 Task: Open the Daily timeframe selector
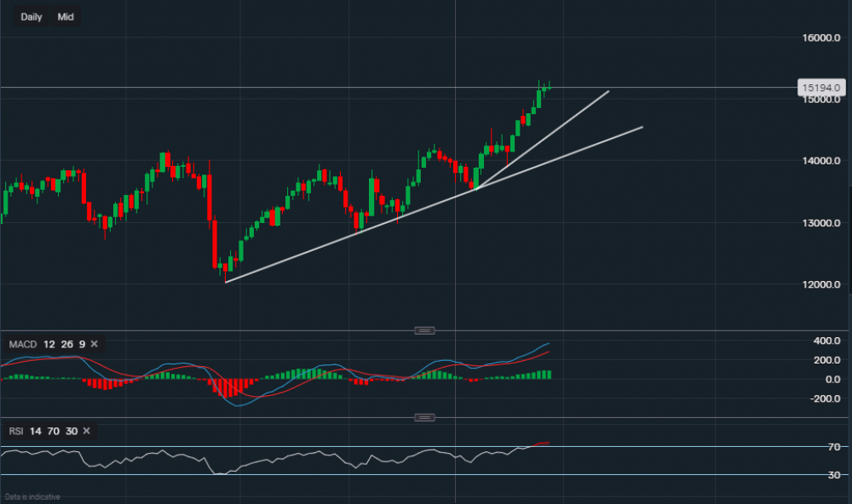coord(31,16)
